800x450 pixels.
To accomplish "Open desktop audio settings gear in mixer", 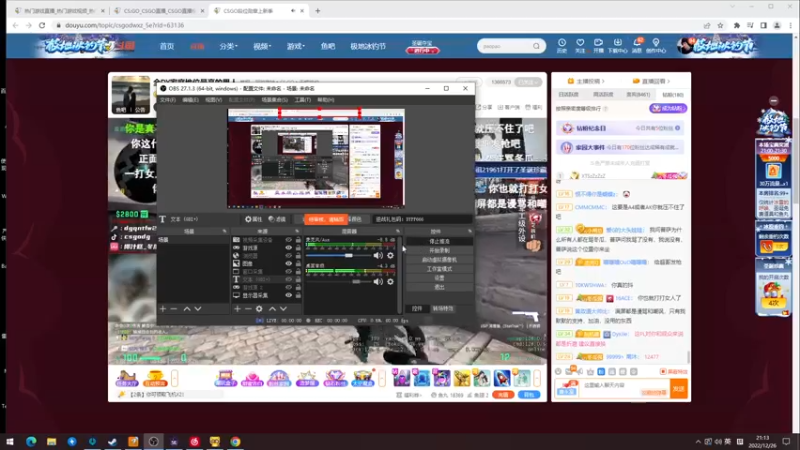I will click(390, 282).
